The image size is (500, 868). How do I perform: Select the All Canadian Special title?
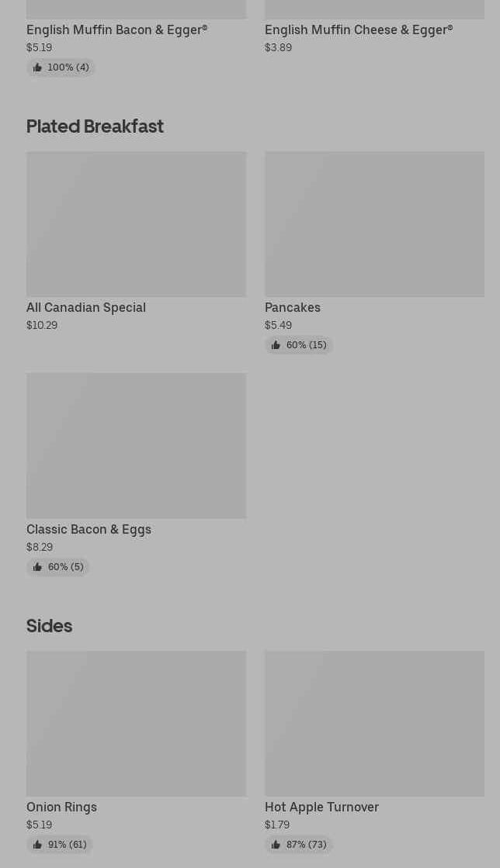pyautogui.click(x=86, y=307)
